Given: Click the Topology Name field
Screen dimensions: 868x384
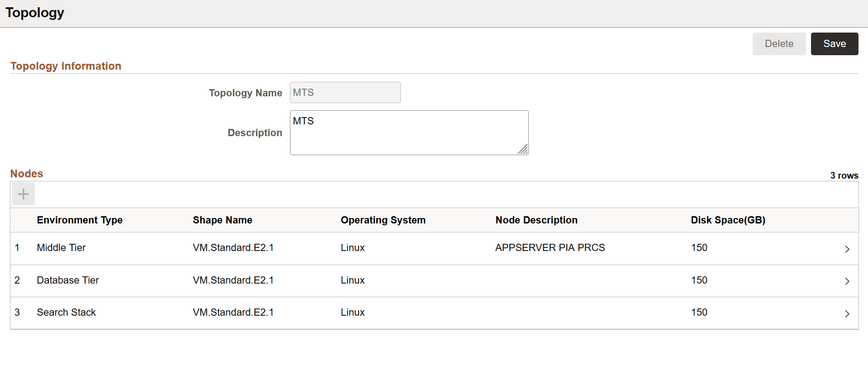Looking at the screenshot, I should coord(345,93).
